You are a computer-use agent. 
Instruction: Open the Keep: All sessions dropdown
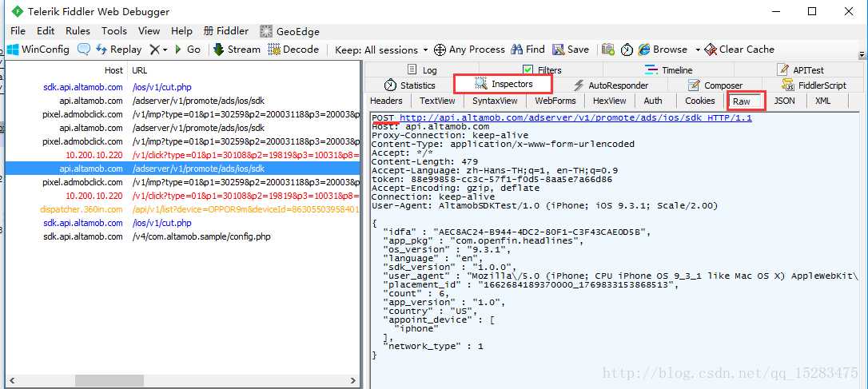[381, 50]
